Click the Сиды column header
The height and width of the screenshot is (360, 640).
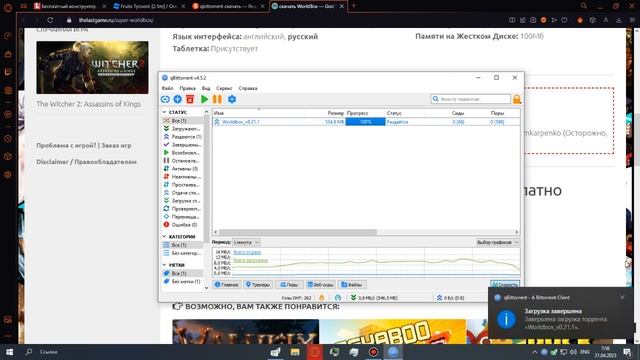tap(458, 113)
